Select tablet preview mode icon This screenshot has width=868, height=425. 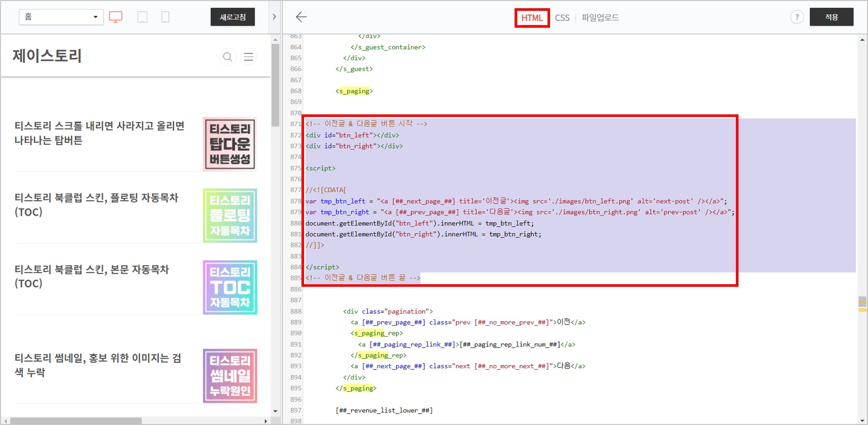(x=143, y=17)
